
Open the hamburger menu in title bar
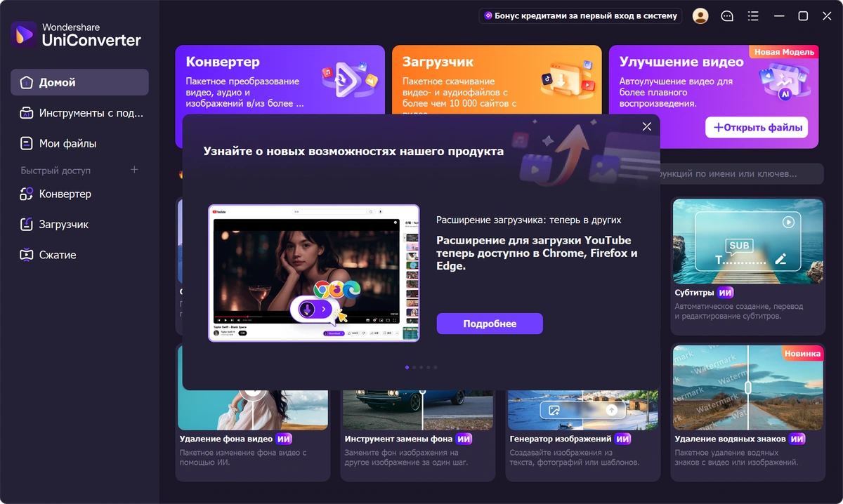[753, 15]
